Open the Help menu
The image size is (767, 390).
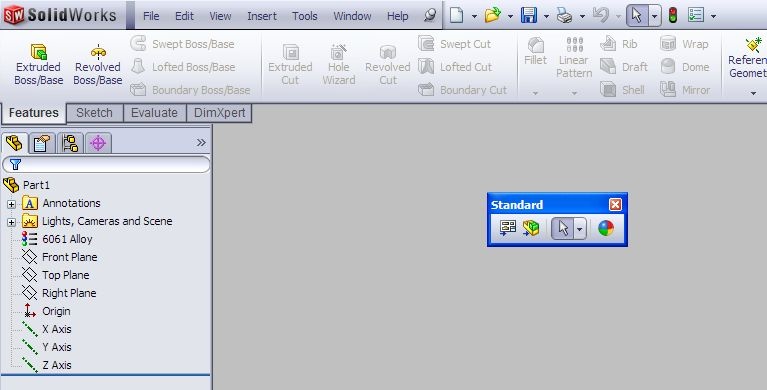(397, 16)
